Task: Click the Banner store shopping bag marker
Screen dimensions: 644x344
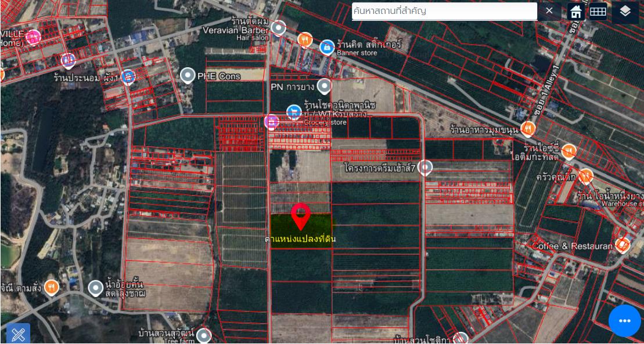Action: tap(327, 45)
